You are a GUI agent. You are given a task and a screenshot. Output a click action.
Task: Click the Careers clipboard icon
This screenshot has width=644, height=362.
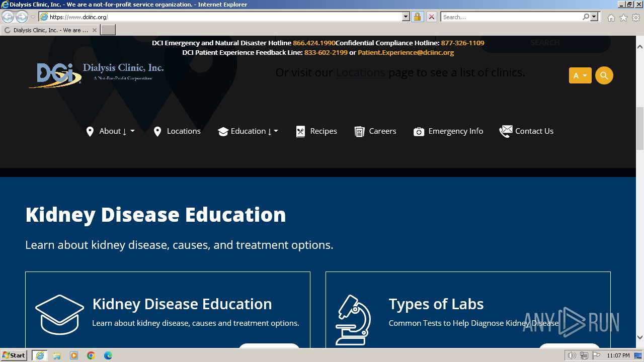tap(359, 132)
